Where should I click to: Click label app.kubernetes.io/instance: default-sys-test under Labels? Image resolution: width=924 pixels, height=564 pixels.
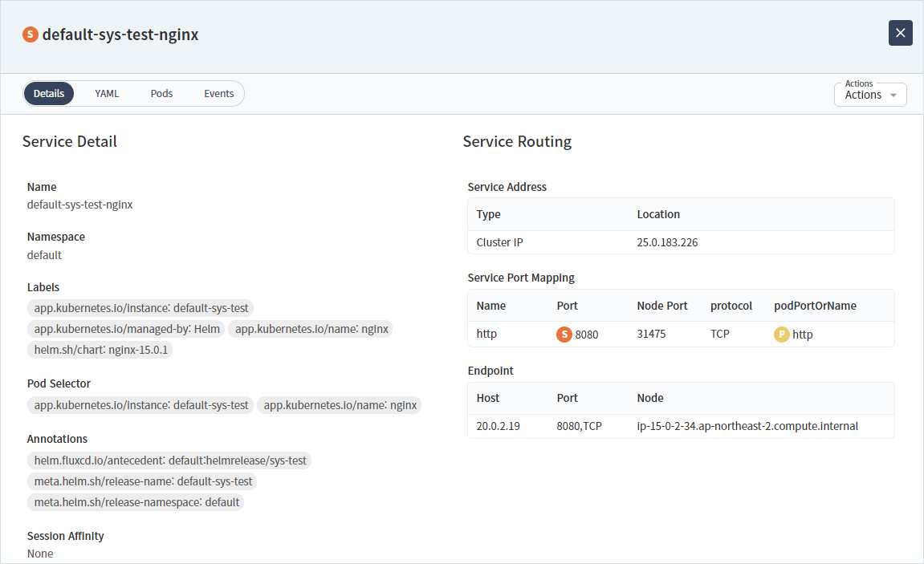tap(140, 308)
